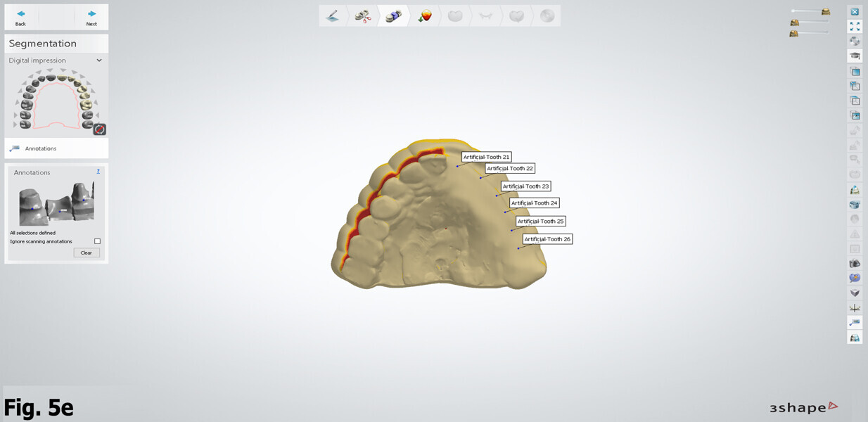Click the axis cross-section tool icon
The width and height of the screenshot is (868, 422).
tap(855, 308)
